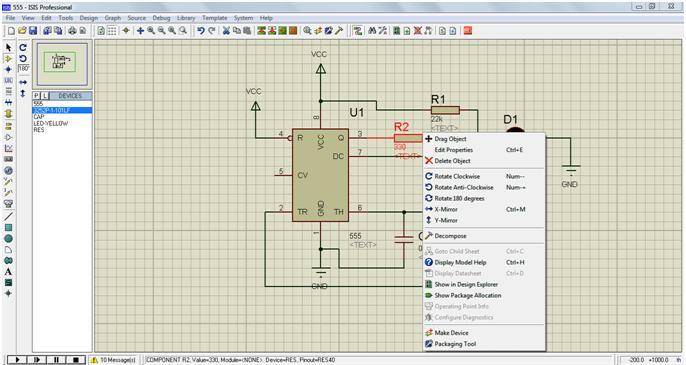Image resolution: width=686 pixels, height=365 pixels.
Task: Select the Graph mode tool
Action: click(x=8, y=148)
